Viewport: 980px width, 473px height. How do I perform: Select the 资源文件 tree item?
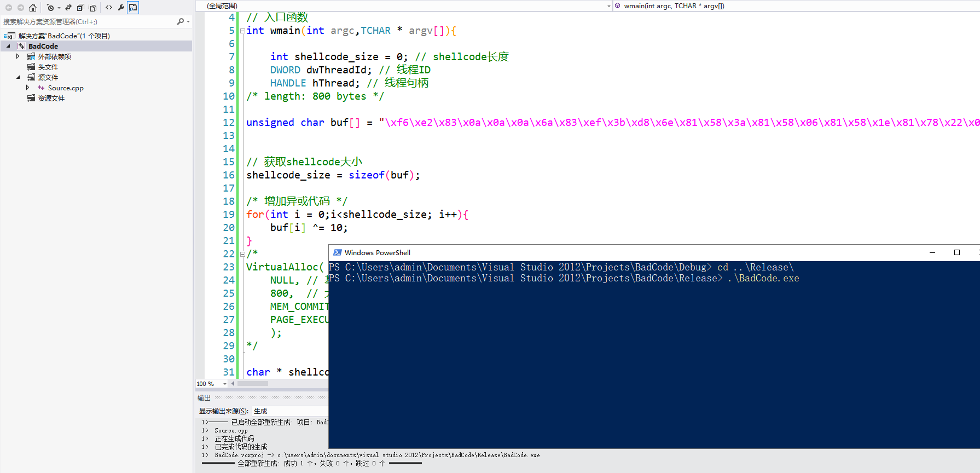tap(51, 98)
